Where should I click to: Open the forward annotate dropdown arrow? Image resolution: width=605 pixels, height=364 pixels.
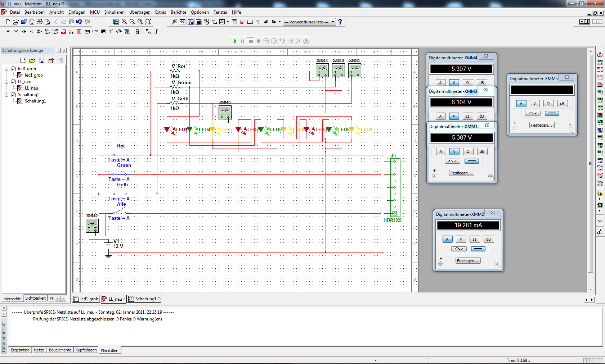279,22
